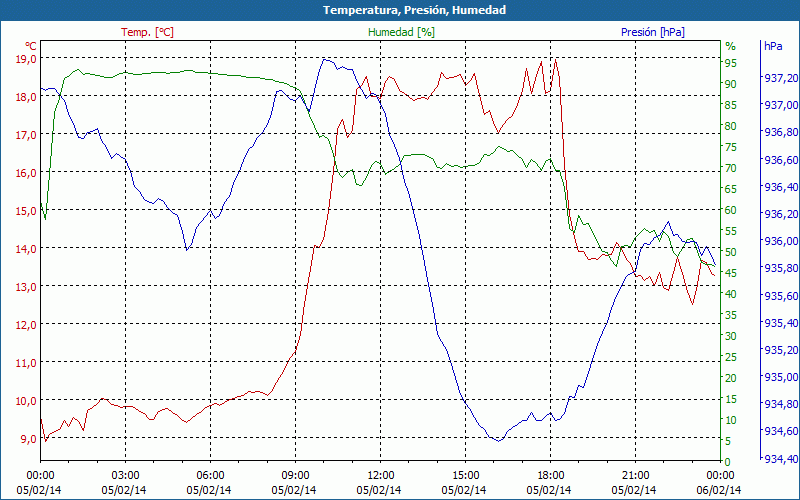
Task: Click pressure axis value '935,00'
Action: pyautogui.click(x=781, y=377)
